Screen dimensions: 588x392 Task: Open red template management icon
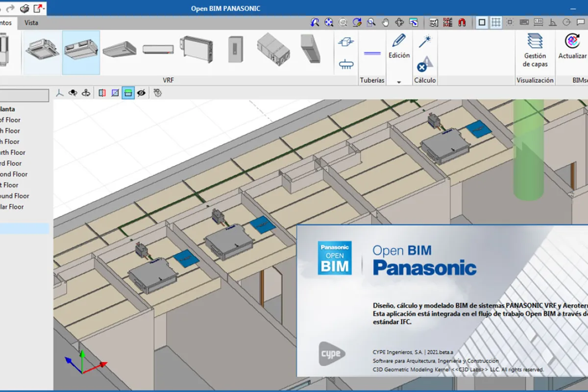447,22
